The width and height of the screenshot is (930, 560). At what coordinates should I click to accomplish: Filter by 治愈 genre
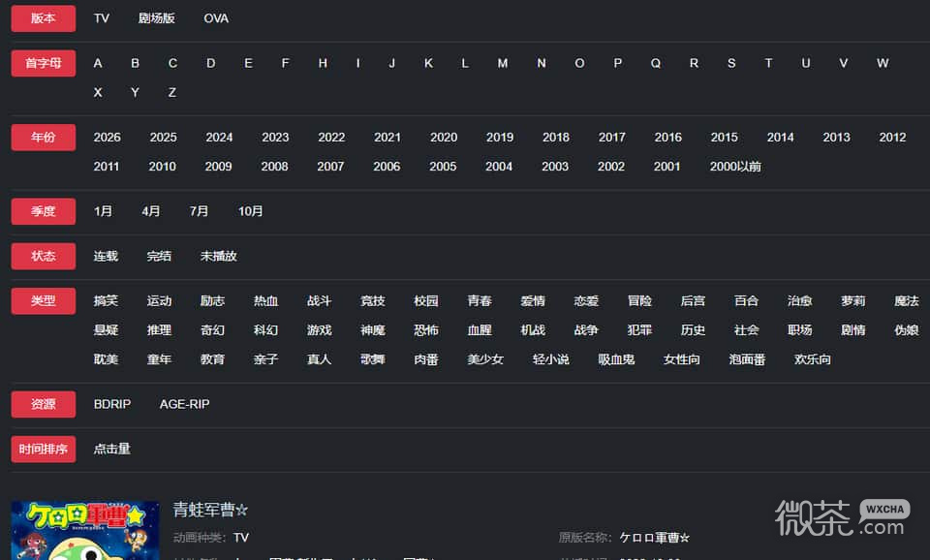799,300
